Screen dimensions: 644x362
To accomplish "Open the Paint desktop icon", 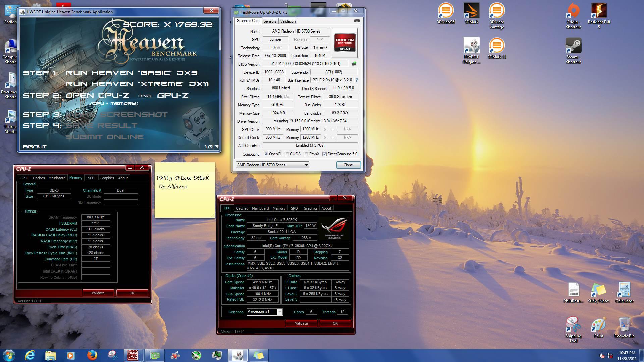I will pyautogui.click(x=599, y=327).
